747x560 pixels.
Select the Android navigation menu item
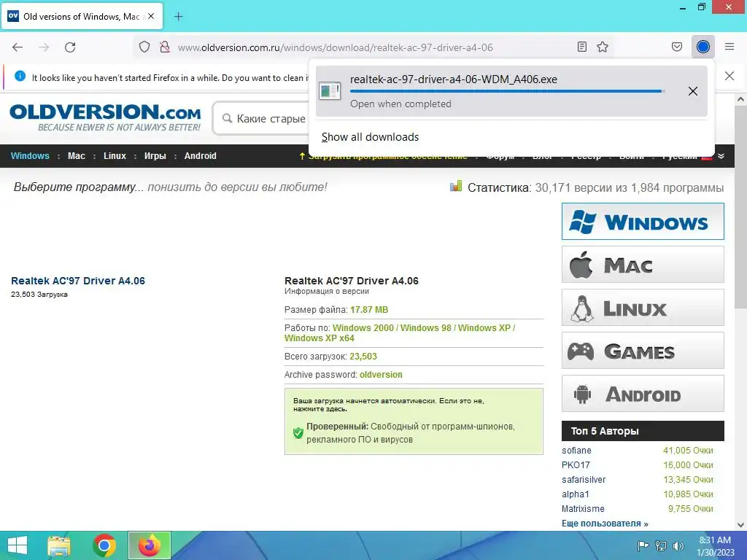200,156
